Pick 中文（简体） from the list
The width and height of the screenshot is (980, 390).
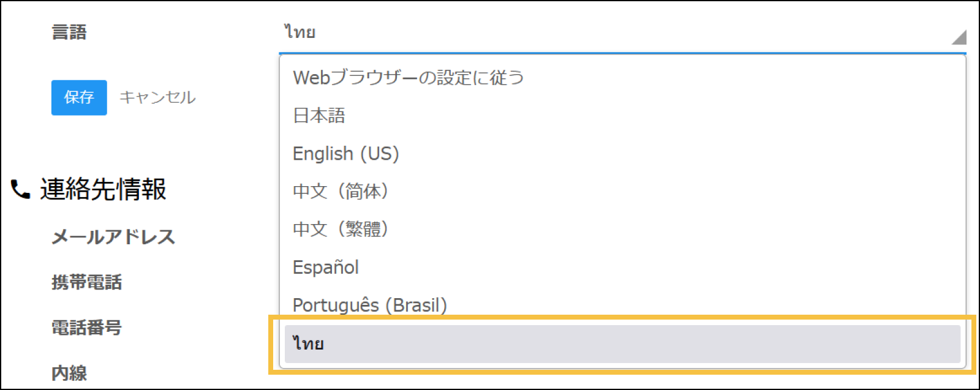click(341, 192)
